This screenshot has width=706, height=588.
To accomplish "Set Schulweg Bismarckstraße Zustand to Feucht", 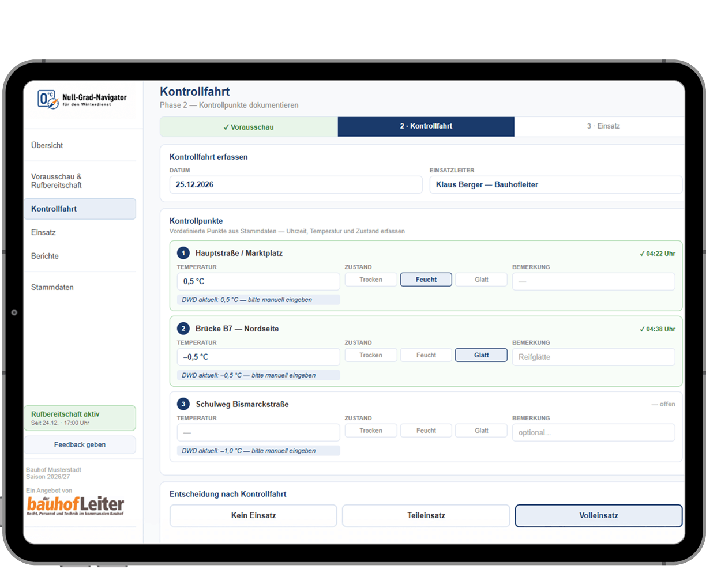I will [426, 431].
